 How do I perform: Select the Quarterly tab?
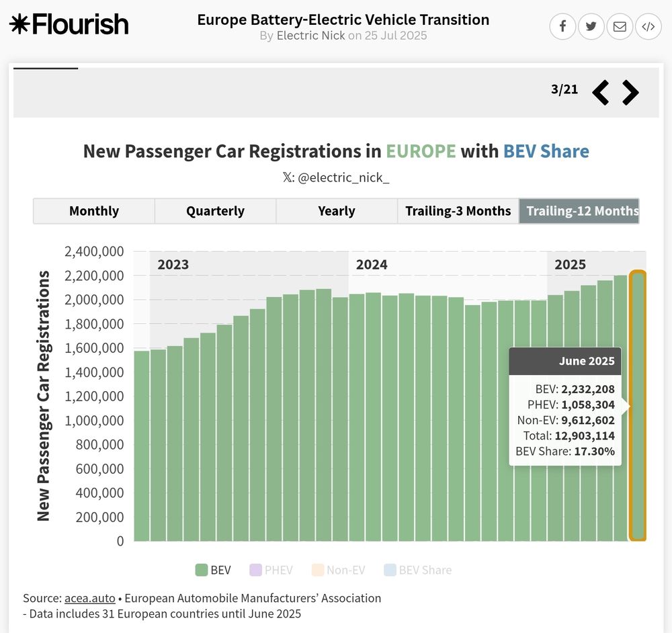pos(215,211)
